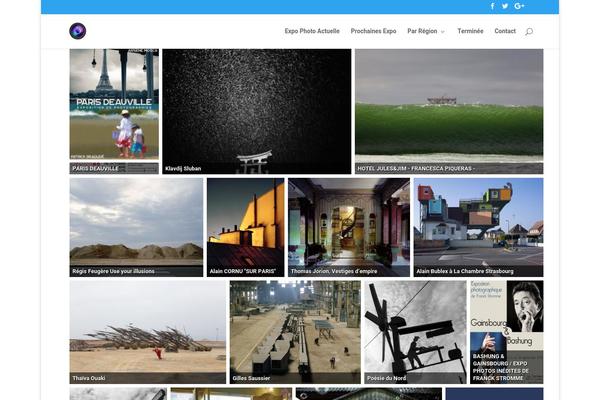
Task: Click the Thaiva Ouaki caption
Action: 89,378
